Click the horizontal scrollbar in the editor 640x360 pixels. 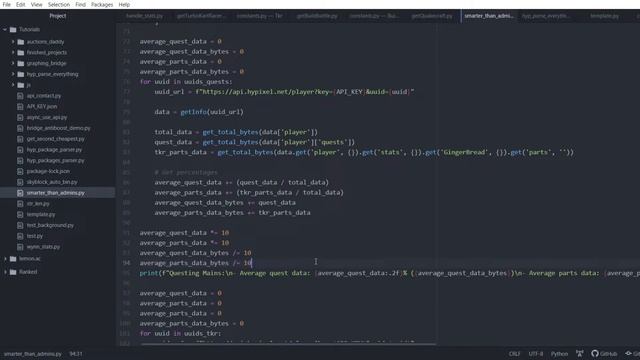click(289, 344)
